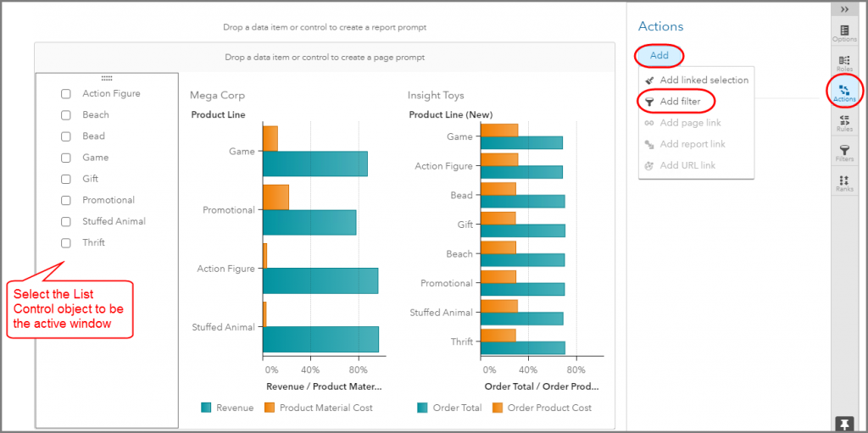Click the page prompt drop area
This screenshot has height=433, width=868.
[324, 58]
